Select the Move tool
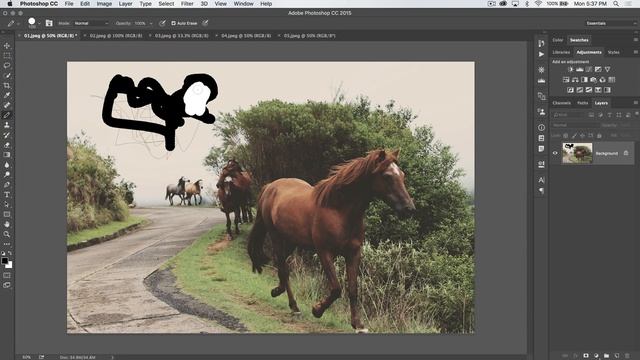640x360 pixels. point(7,46)
